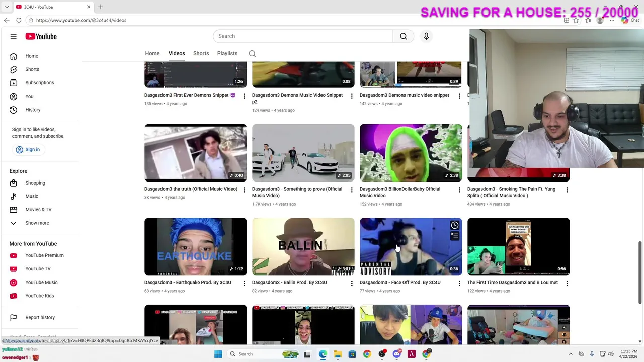The image size is (644, 362).
Task: Open the Windows Start menu
Action: 218,354
